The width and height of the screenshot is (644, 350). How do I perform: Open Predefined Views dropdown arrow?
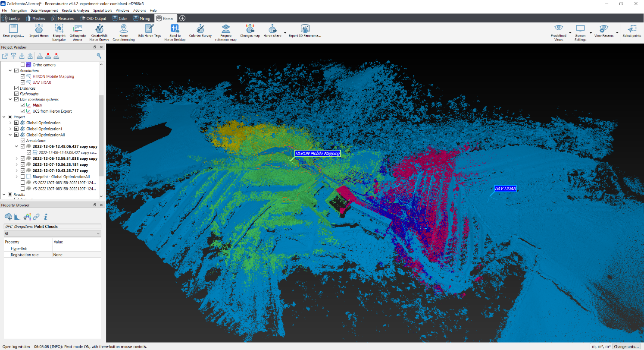click(570, 33)
